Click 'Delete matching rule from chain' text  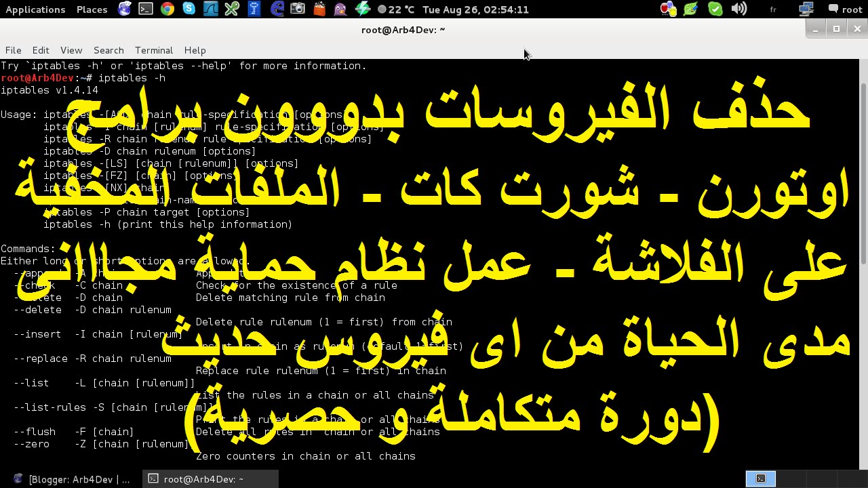pos(290,298)
